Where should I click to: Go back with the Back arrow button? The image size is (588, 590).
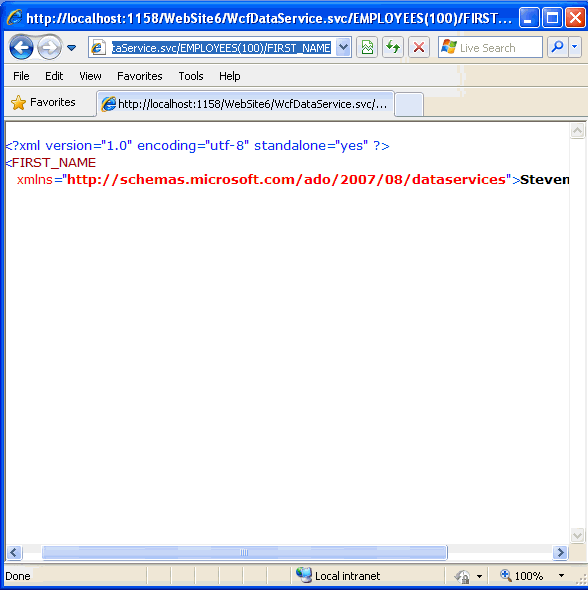pyautogui.click(x=21, y=47)
